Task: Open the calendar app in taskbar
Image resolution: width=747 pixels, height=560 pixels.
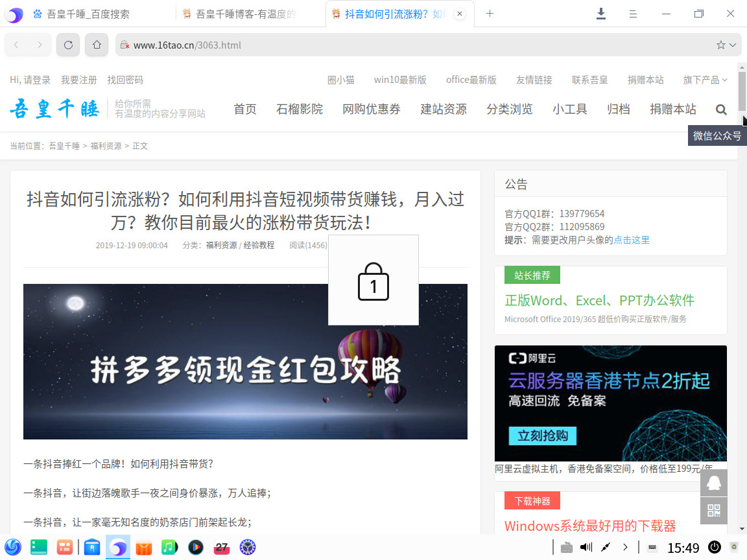Action: click(222, 548)
